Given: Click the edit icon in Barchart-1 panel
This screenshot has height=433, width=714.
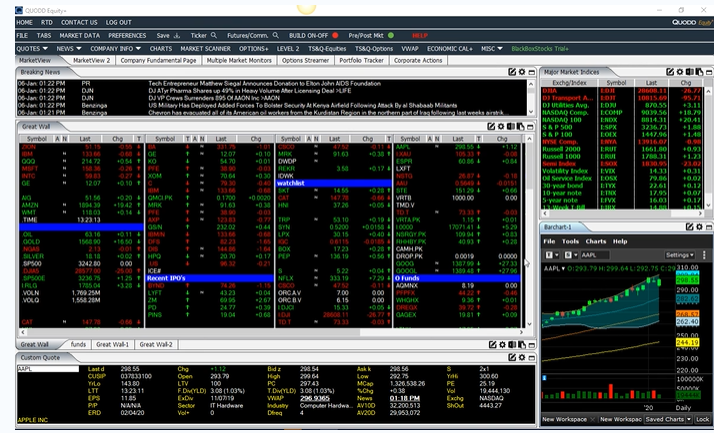Looking at the screenshot, I should coord(689,227).
